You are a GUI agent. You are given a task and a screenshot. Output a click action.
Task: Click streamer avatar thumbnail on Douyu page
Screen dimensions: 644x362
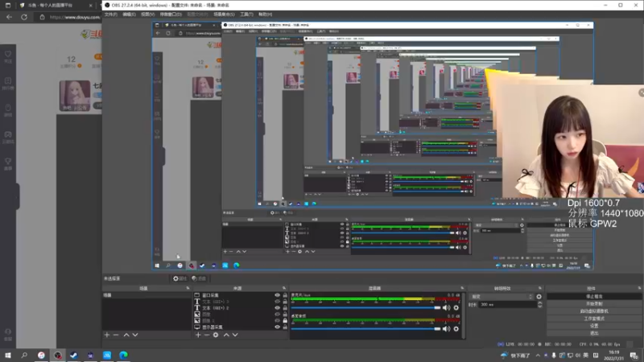click(75, 95)
